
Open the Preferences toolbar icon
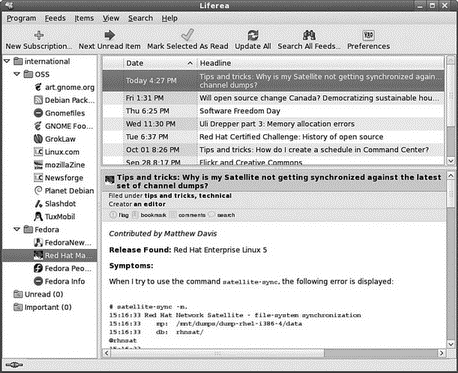pos(368,35)
